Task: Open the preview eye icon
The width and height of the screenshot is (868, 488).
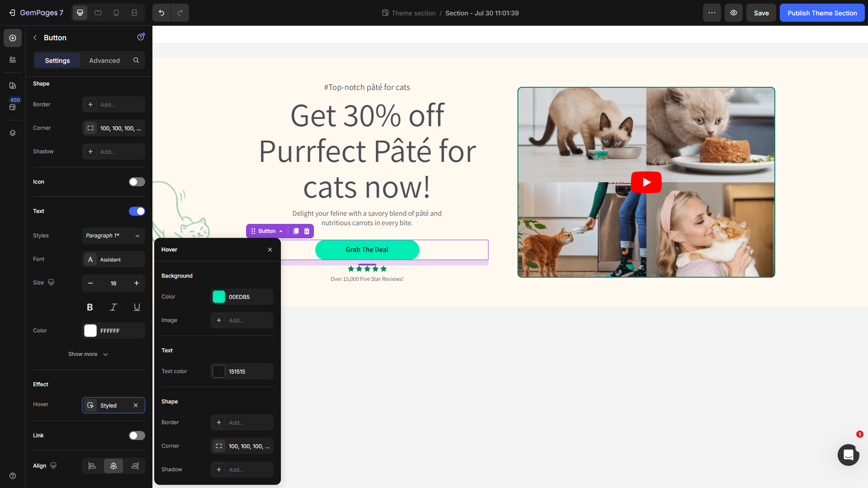Action: tap(734, 13)
